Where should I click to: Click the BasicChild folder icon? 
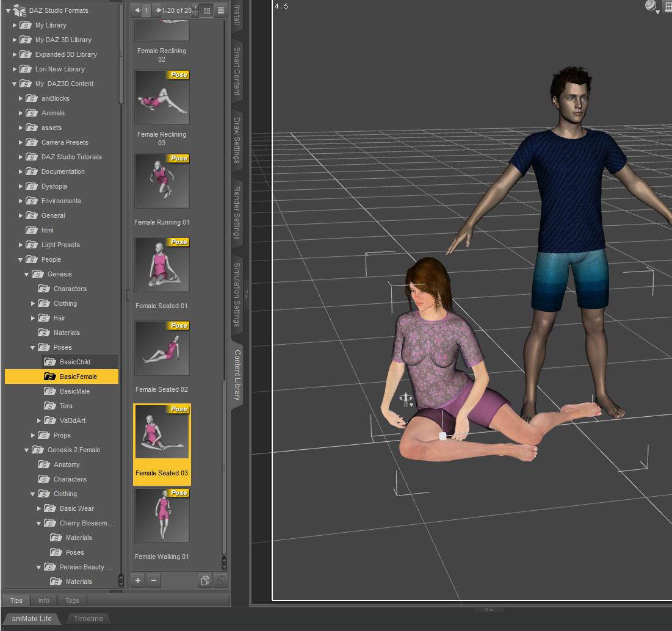pyautogui.click(x=50, y=362)
